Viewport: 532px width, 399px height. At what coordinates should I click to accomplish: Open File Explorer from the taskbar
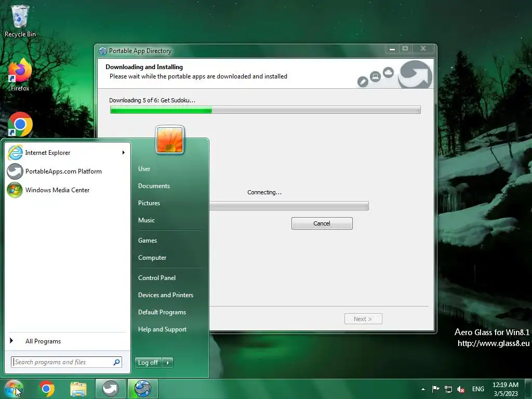78,389
